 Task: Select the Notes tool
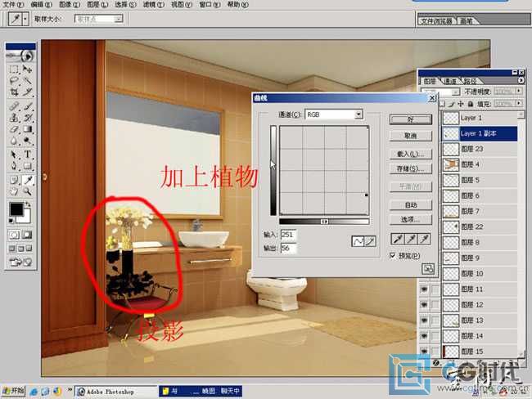tap(14, 180)
